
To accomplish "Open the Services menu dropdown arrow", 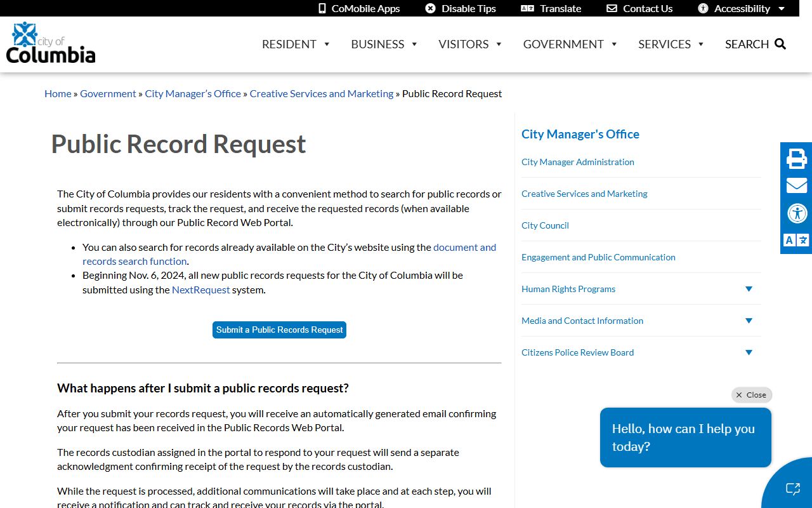I will pos(701,44).
